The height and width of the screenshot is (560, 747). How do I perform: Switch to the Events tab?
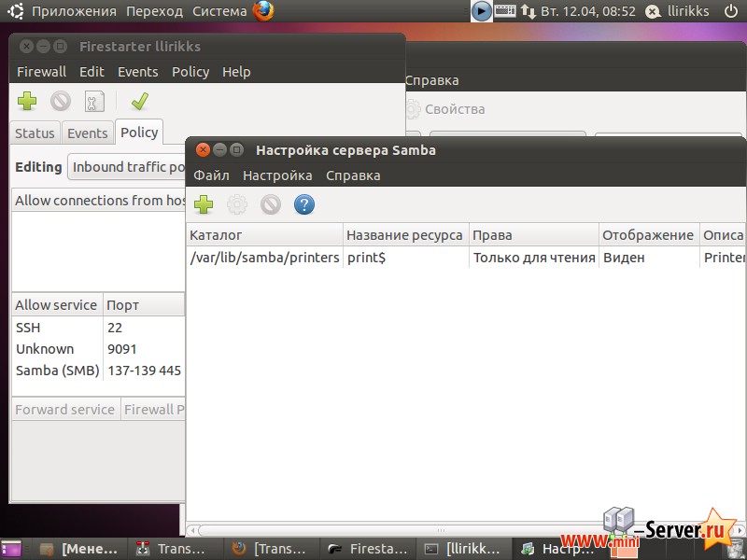coord(88,133)
